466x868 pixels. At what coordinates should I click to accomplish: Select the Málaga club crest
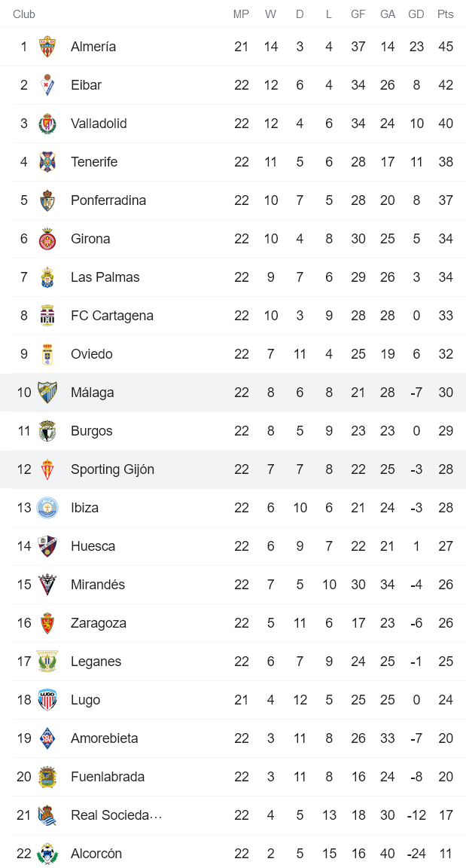47,393
